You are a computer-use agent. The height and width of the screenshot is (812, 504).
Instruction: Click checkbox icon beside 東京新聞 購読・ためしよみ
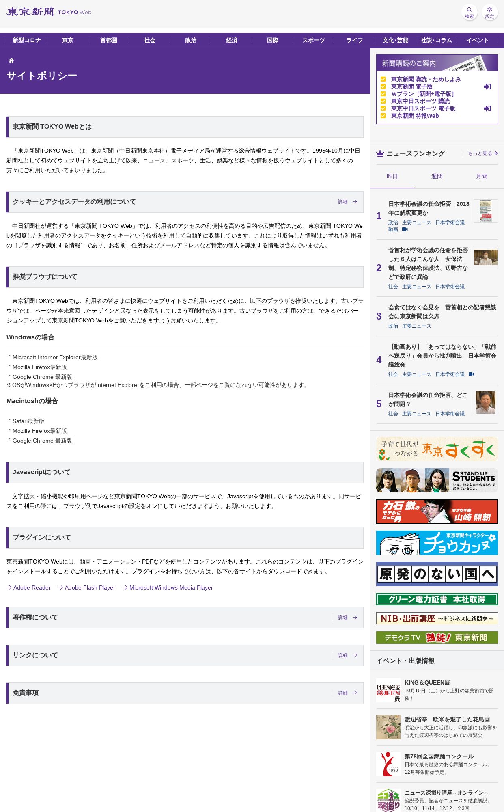pyautogui.click(x=383, y=79)
